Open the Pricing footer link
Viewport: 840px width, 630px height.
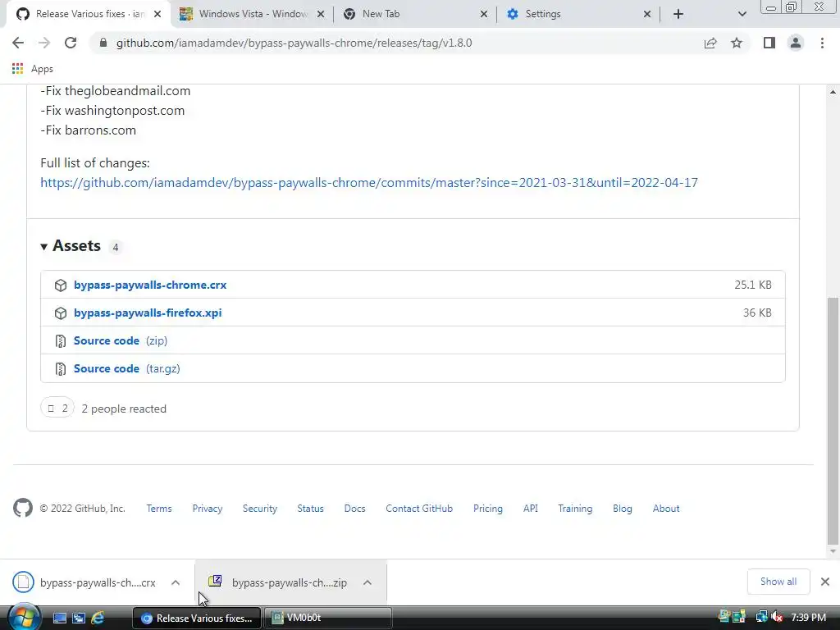click(488, 509)
